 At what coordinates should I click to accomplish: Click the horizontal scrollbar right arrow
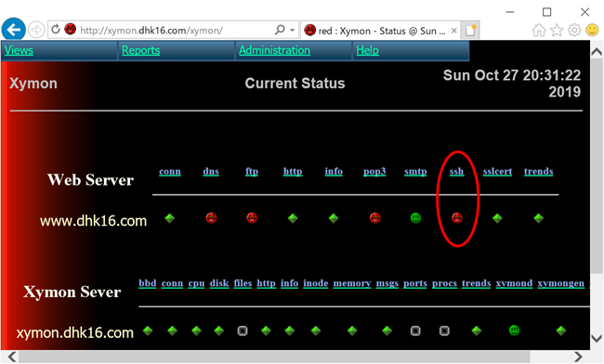tap(577, 357)
